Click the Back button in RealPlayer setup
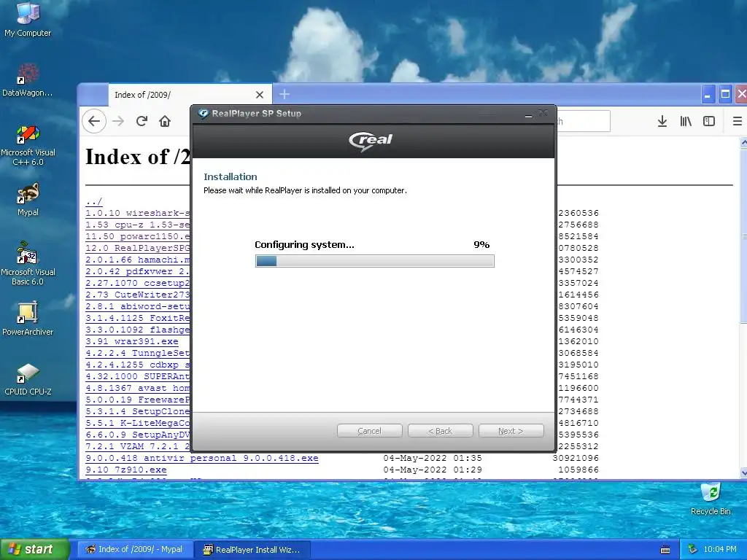Viewport: 747px width, 560px height. point(440,430)
